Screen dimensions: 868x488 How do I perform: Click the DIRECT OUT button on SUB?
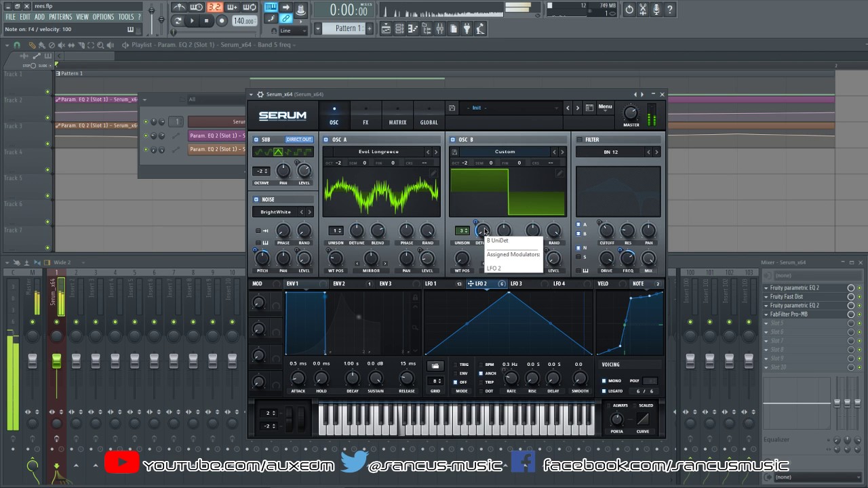[298, 140]
